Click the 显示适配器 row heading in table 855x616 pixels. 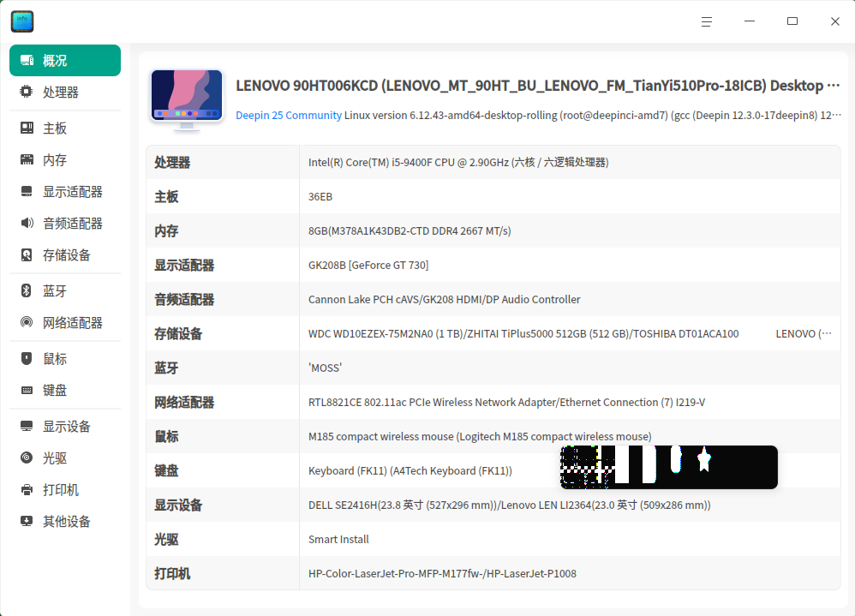[184, 266]
